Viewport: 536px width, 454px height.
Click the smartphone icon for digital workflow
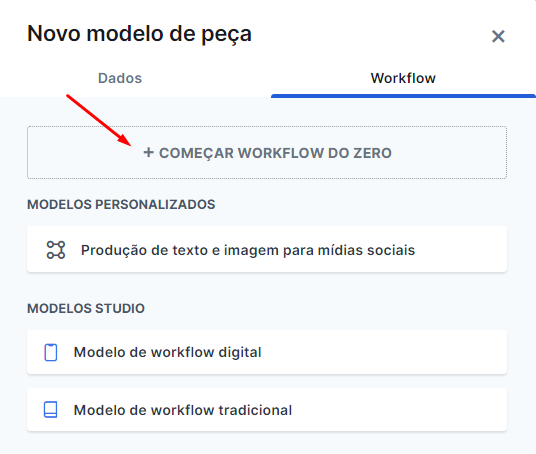51,352
